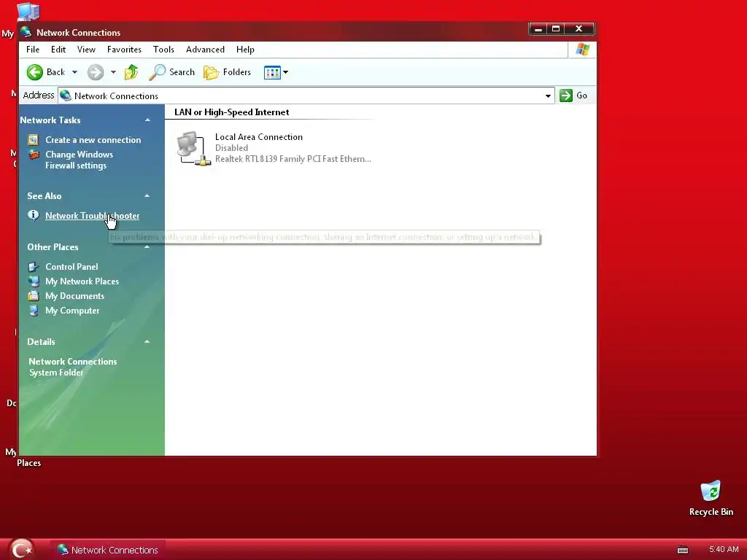Click the Network Connections title bar icon
This screenshot has height=560, width=747.
click(26, 32)
